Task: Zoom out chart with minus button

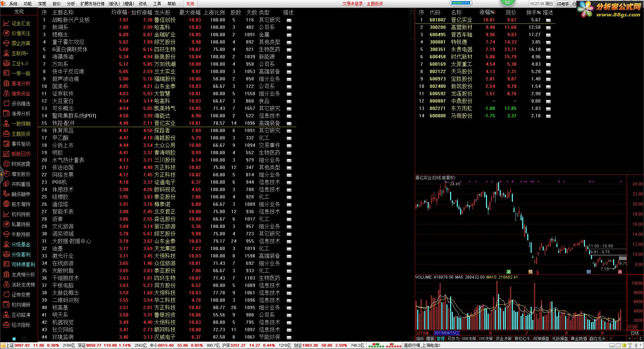Action: coord(635,339)
